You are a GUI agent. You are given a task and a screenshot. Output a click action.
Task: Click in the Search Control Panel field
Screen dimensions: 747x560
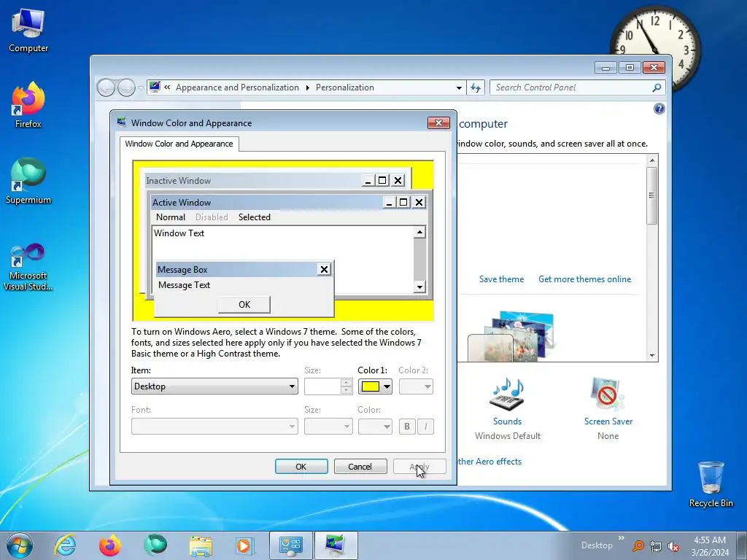tap(570, 87)
